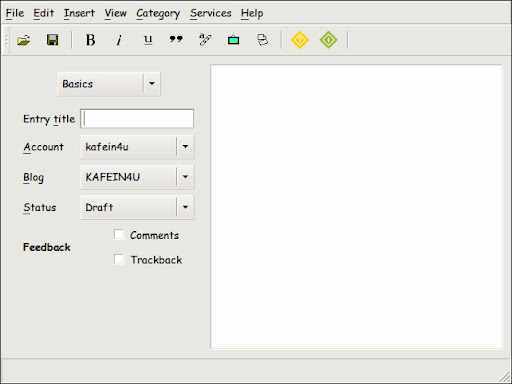512x384 pixels.
Task: Click the Status label
Action: tap(40, 207)
